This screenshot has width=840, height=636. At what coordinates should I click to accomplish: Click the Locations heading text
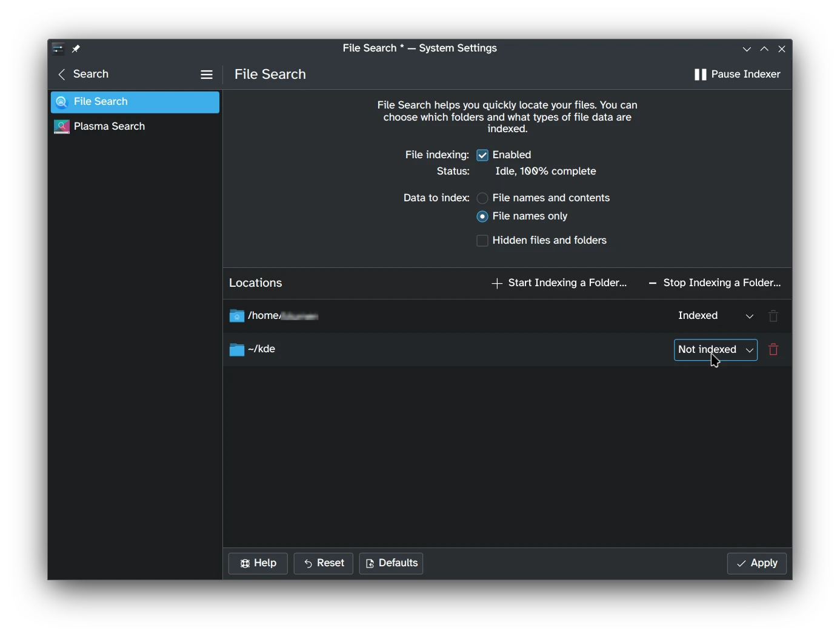256,283
